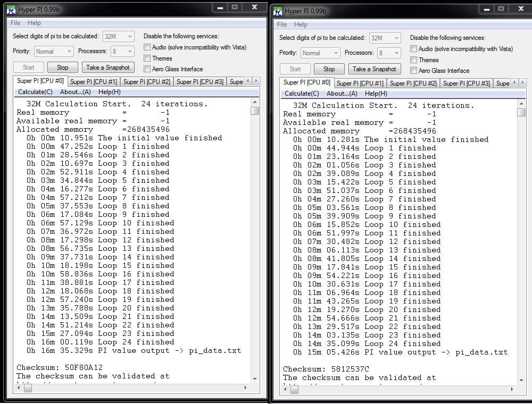Open About...(A) menu in right window
Screen dimensions: 532x404
click(x=342, y=94)
